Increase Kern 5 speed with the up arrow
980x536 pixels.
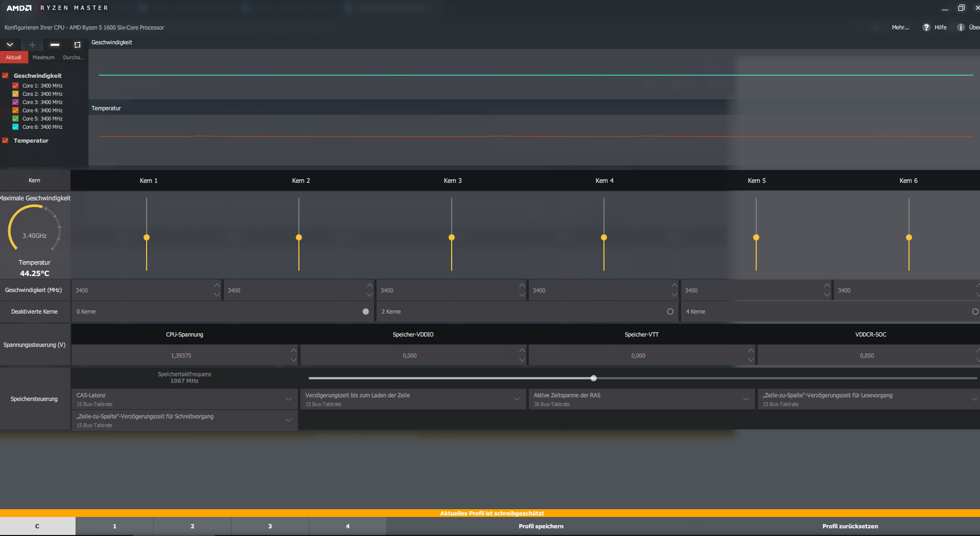pyautogui.click(x=827, y=285)
